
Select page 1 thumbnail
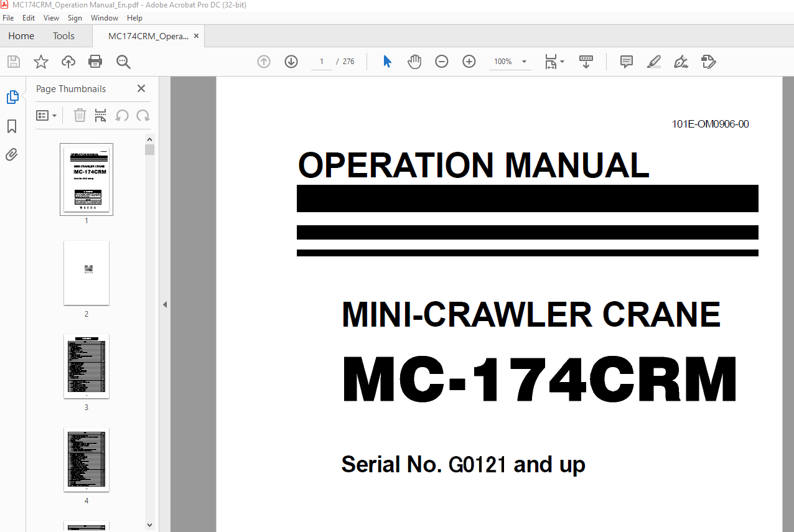pos(86,180)
